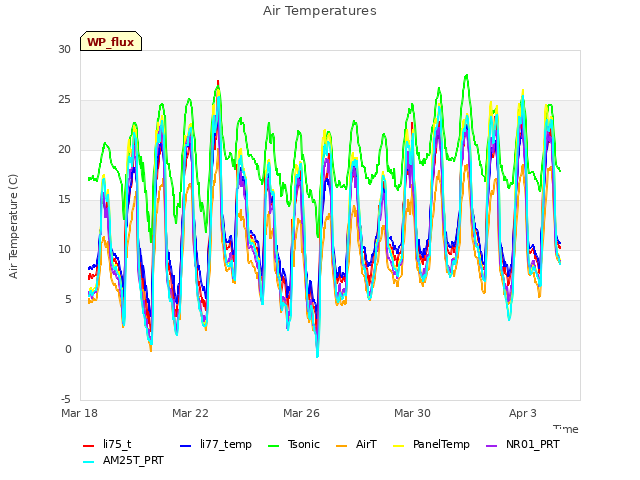Image resolution: width=640 pixels, height=480 pixels.
Task: Click the 30 y-axis tick label
Action: [64, 50]
